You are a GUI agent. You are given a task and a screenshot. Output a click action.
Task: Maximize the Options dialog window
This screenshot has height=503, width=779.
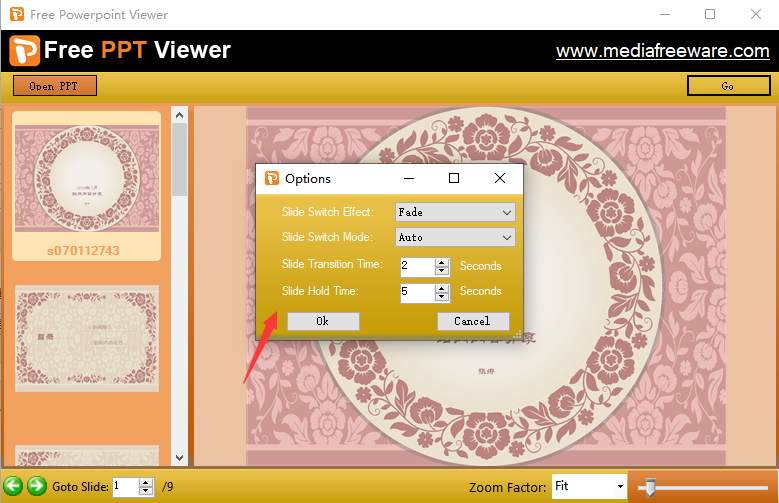(454, 178)
